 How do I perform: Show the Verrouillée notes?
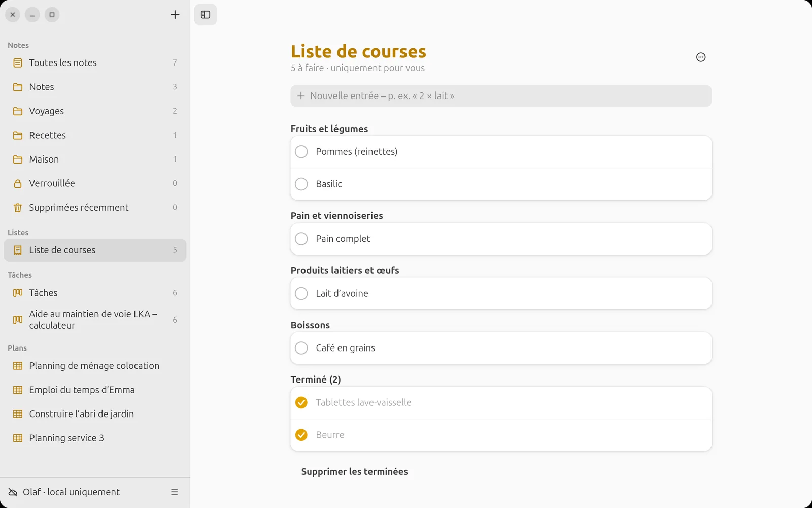95,183
